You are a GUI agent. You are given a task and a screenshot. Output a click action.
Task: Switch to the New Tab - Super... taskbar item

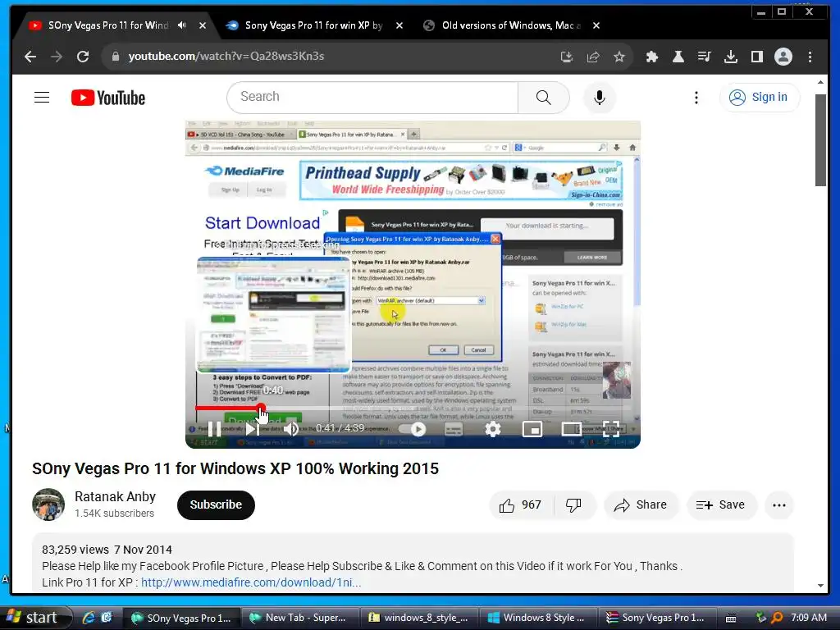point(299,618)
